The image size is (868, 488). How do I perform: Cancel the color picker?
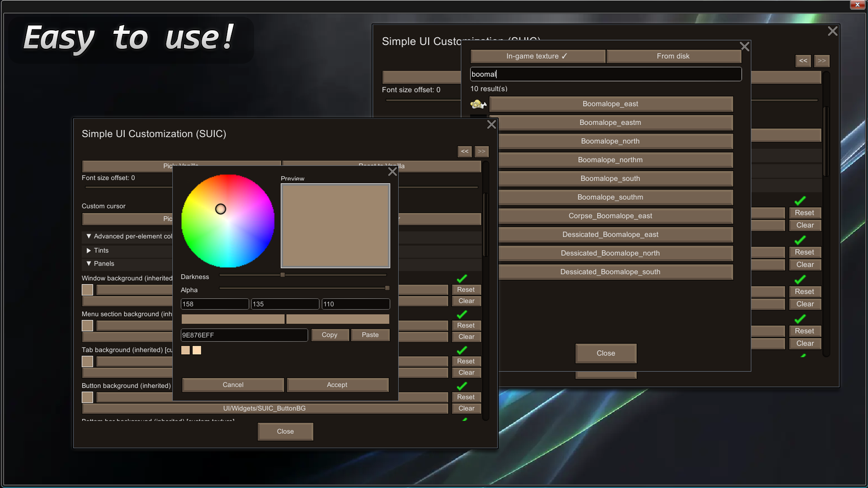[x=233, y=385]
